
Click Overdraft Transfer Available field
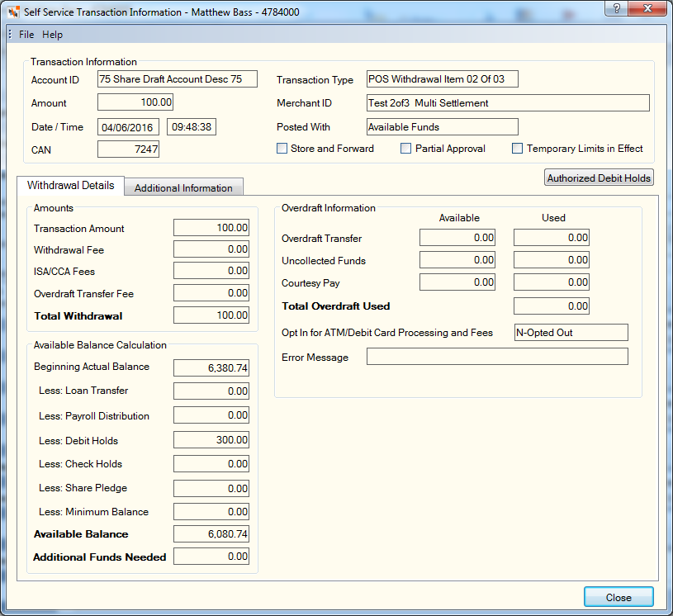pos(457,237)
